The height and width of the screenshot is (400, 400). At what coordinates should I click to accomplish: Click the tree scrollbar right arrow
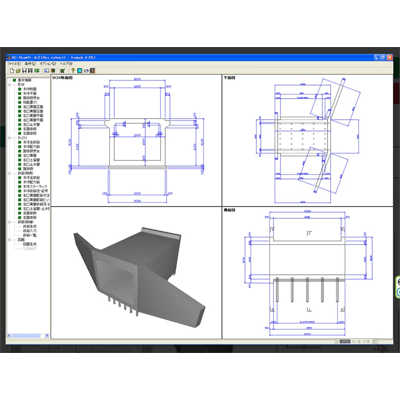pos(47,335)
